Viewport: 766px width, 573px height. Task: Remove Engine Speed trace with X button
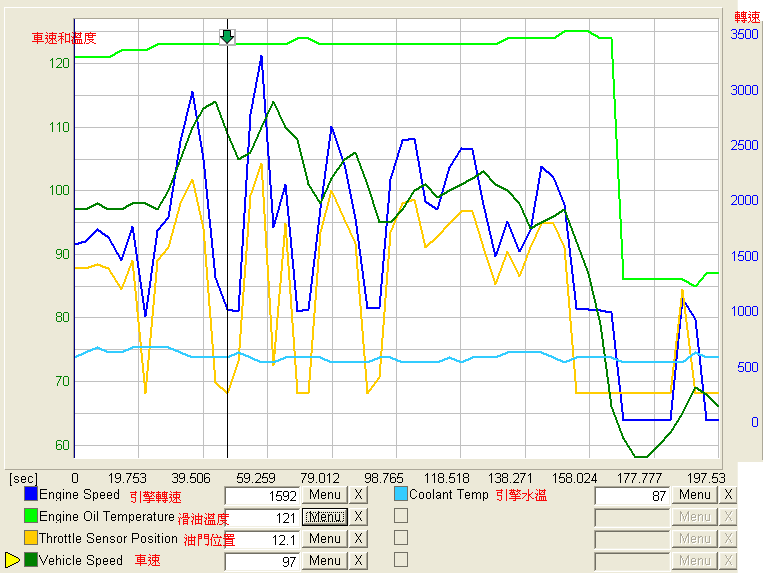(358, 495)
